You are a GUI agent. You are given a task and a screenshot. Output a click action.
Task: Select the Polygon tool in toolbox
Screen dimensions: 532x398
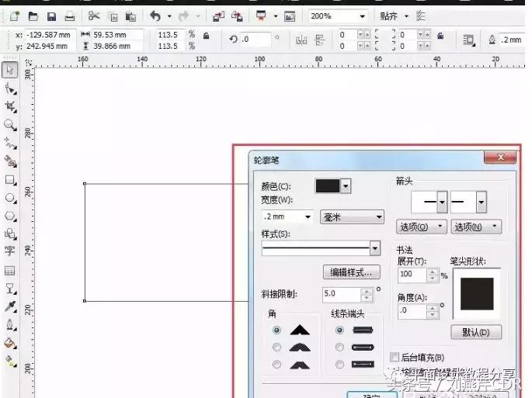10,216
